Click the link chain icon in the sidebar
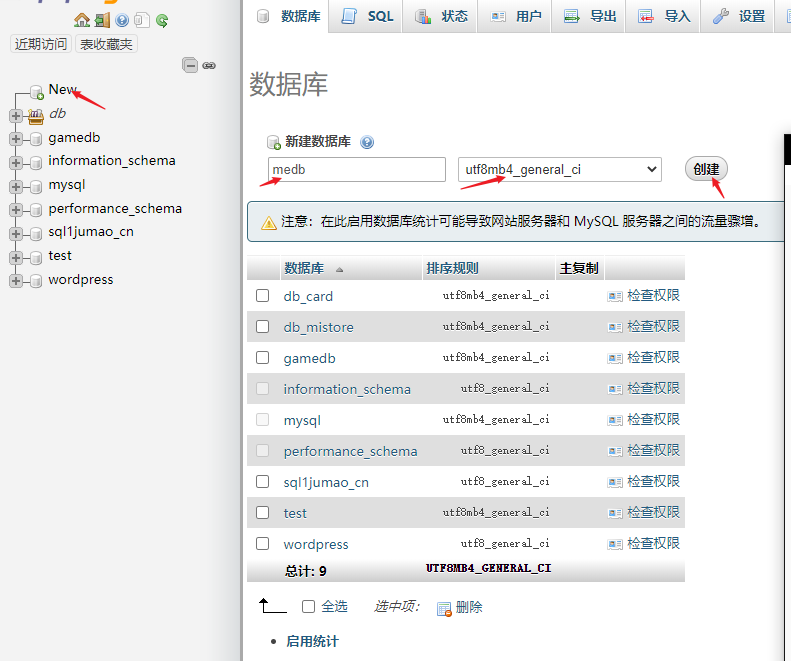The width and height of the screenshot is (791, 661). pyautogui.click(x=209, y=66)
